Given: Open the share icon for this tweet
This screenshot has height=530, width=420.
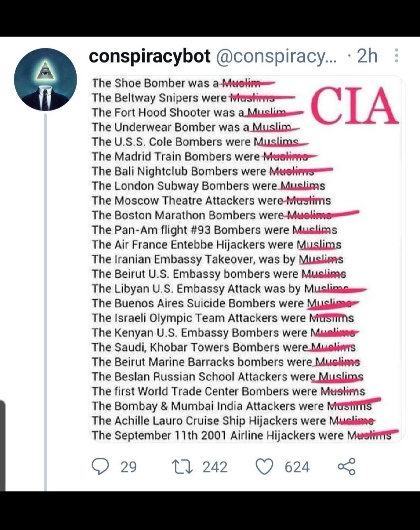Looking at the screenshot, I should [x=346, y=466].
